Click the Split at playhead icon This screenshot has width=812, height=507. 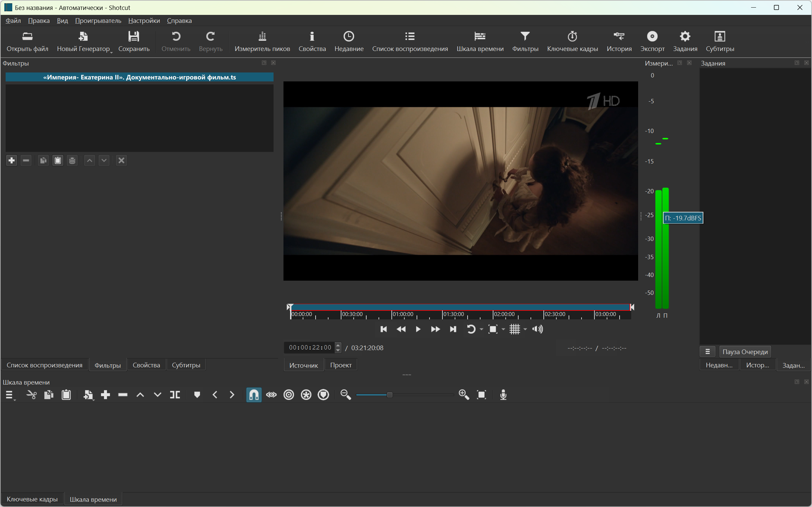point(175,395)
